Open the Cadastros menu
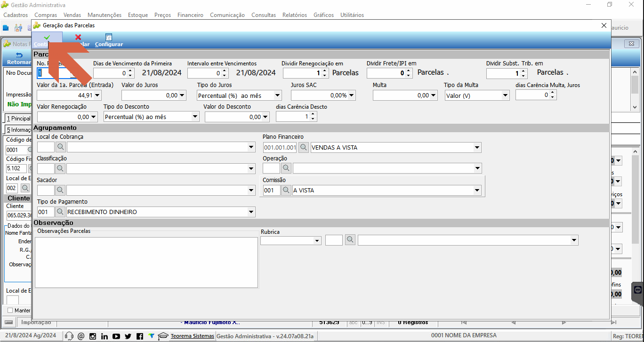The width and height of the screenshot is (644, 342). [x=16, y=15]
